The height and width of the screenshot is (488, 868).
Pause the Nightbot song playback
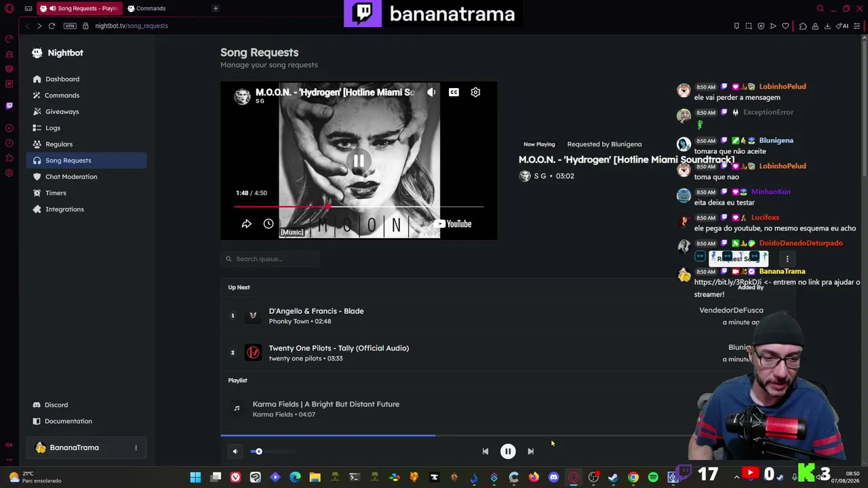tap(508, 451)
